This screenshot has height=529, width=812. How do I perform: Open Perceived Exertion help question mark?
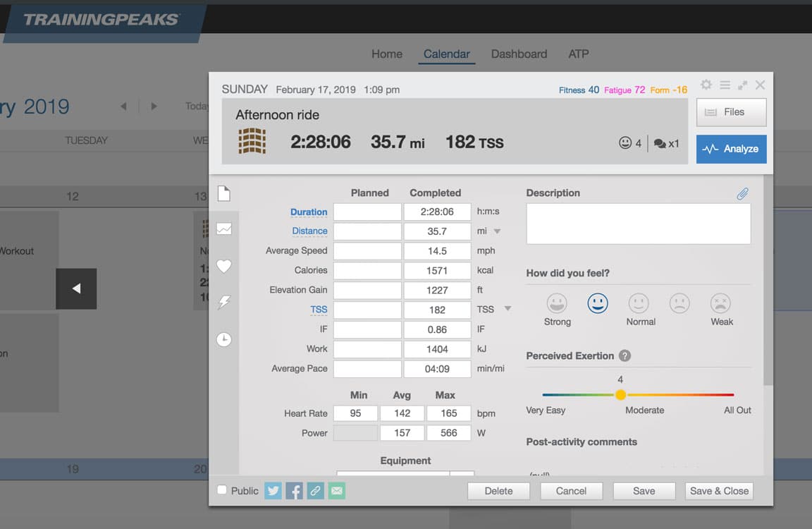coord(625,355)
